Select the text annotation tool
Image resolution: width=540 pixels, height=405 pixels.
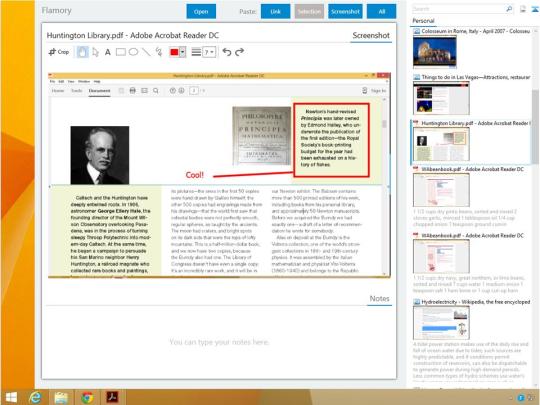pos(108,52)
